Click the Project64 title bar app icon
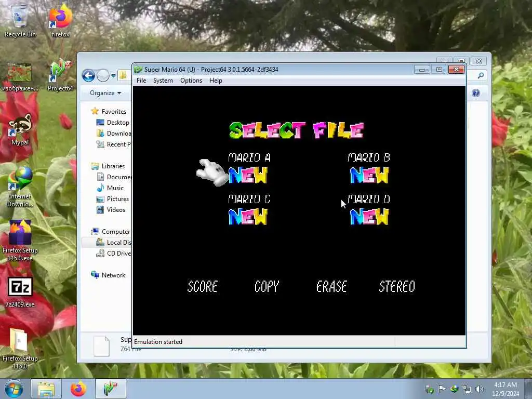This screenshot has height=399, width=532. (138, 70)
